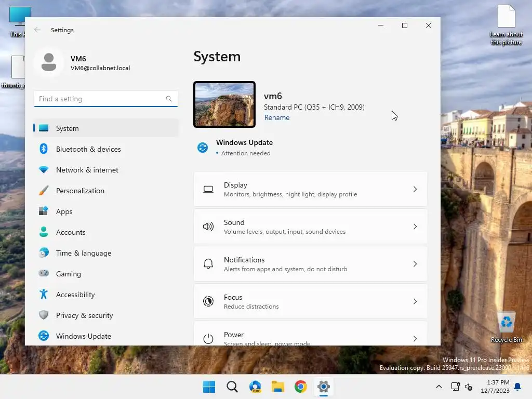Open the VM6 account profile
Screen dimensions: 532x399
[x=83, y=62]
